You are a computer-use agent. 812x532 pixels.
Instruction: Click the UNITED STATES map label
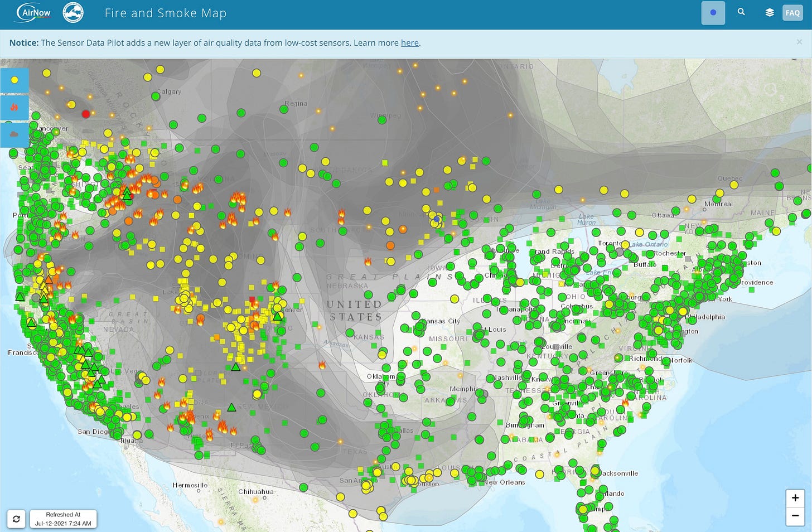coord(355,311)
